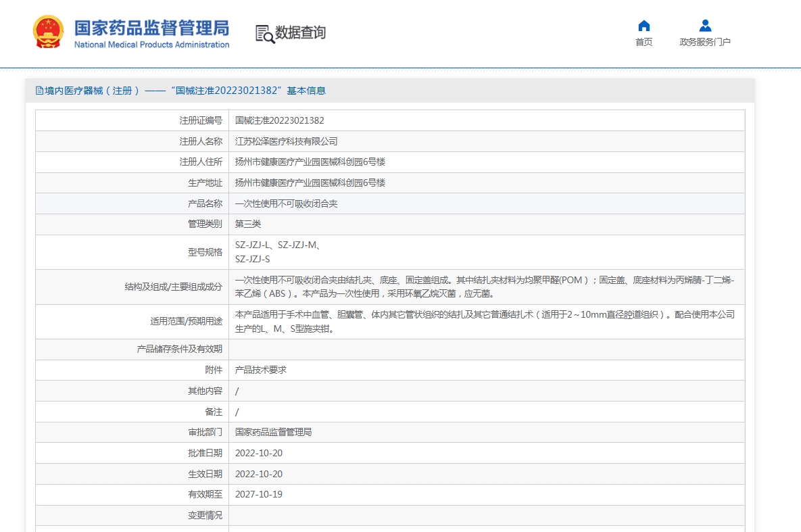Click the 注册人名称 label
This screenshot has width=801, height=532.
coord(201,141)
